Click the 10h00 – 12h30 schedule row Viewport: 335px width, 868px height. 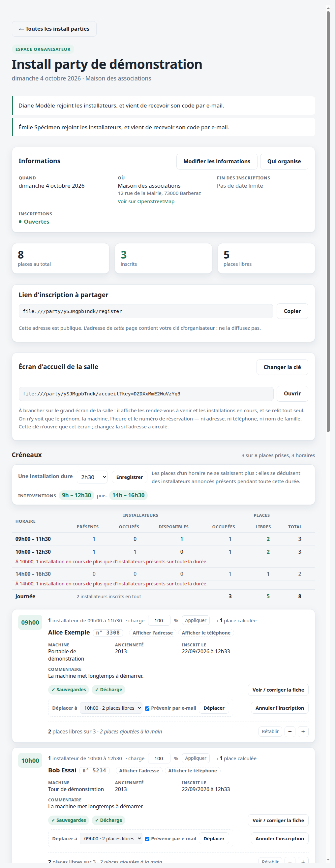coord(164,552)
